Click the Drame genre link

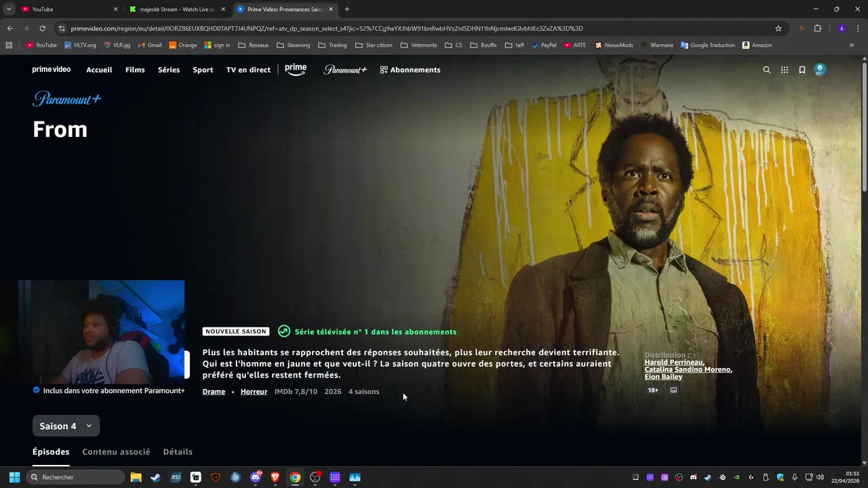[214, 392]
